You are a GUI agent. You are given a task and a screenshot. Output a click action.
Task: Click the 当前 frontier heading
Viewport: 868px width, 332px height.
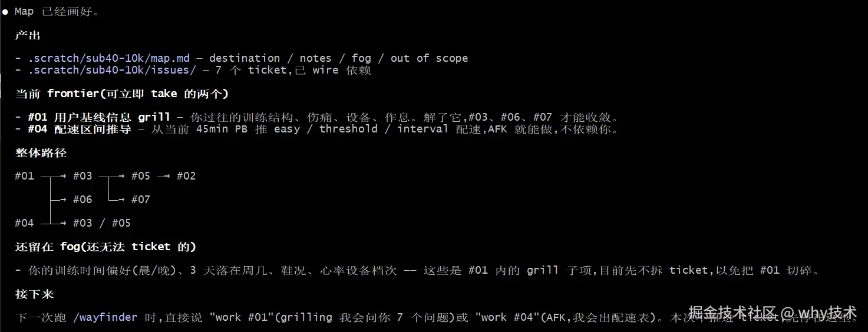[122, 94]
